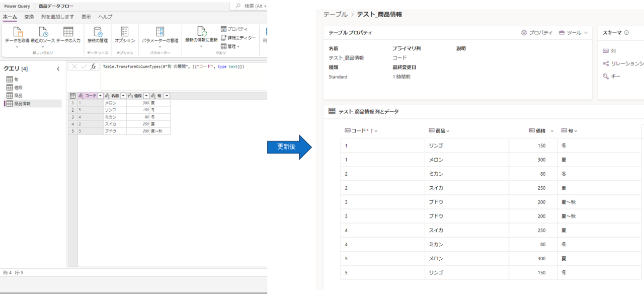
Task: Expand the 最近のソース dropdown
Action: pos(43,47)
